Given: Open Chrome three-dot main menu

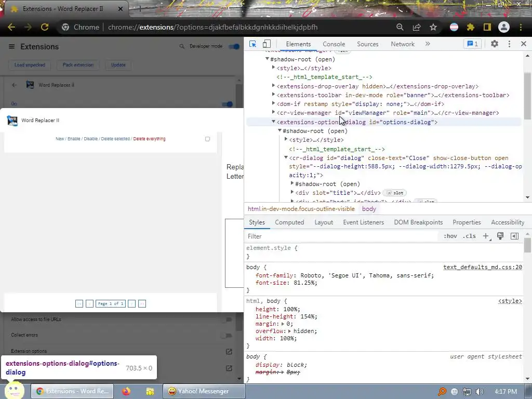Looking at the screenshot, I should pos(521,27).
